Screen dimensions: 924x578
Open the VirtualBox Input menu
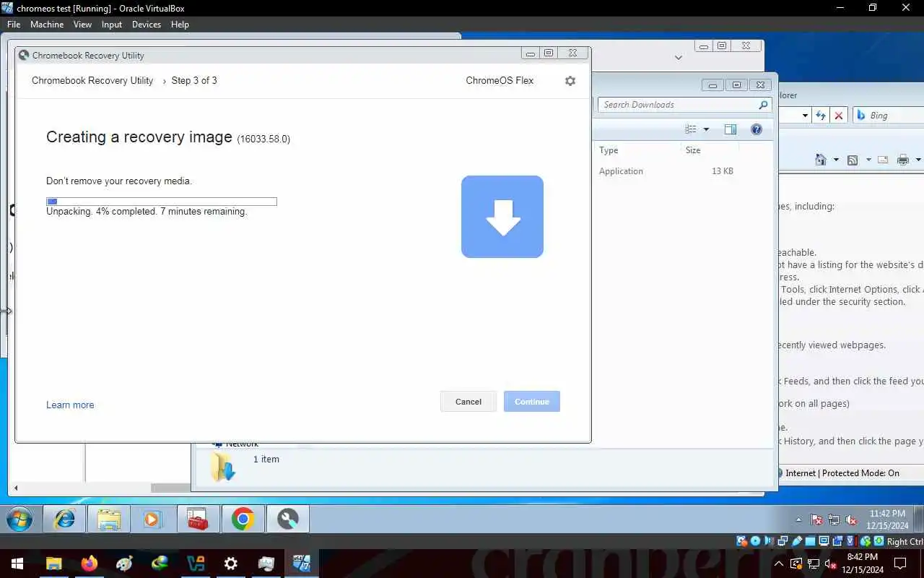(x=112, y=25)
